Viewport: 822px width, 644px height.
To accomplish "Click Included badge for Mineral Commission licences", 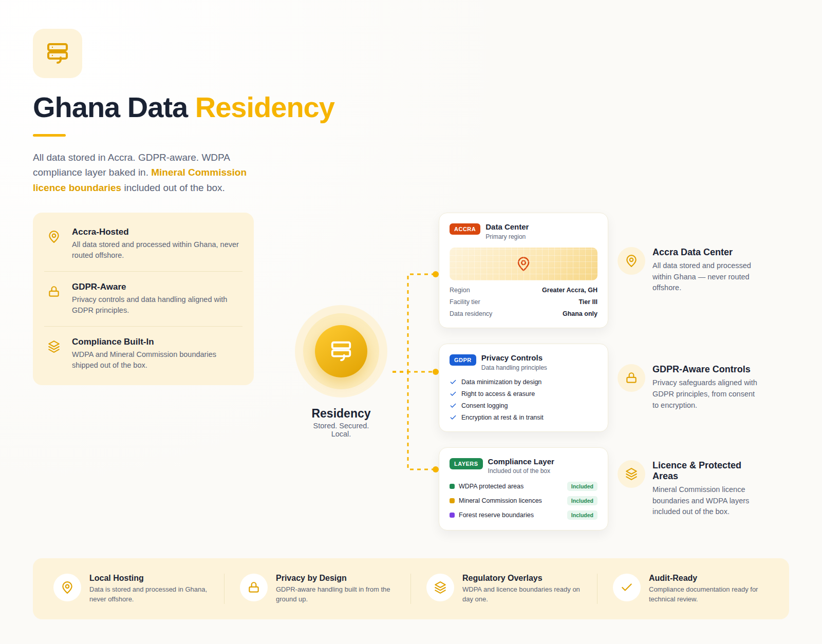I will 582,501.
